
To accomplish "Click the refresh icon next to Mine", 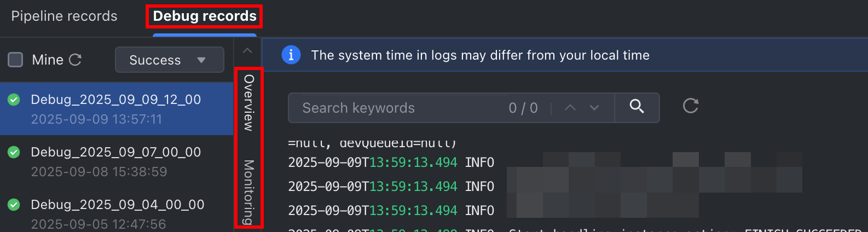I will [75, 60].
